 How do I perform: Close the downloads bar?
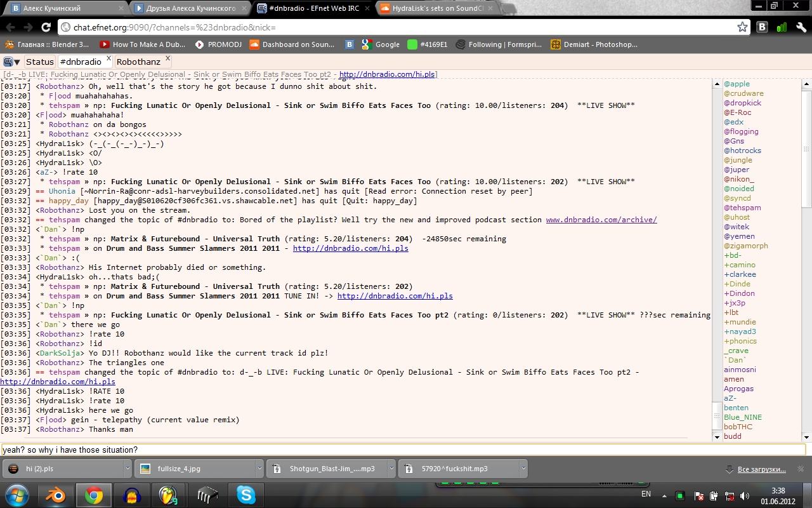click(x=801, y=469)
